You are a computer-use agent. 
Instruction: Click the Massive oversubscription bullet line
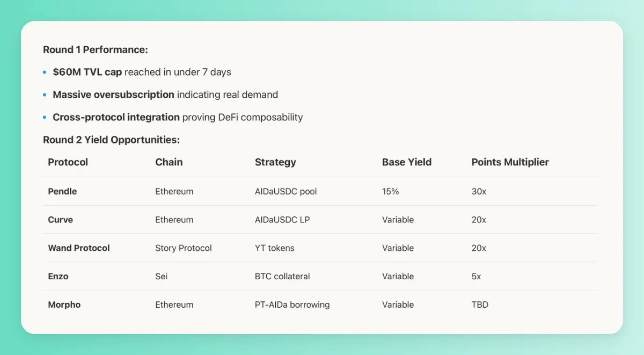click(165, 95)
